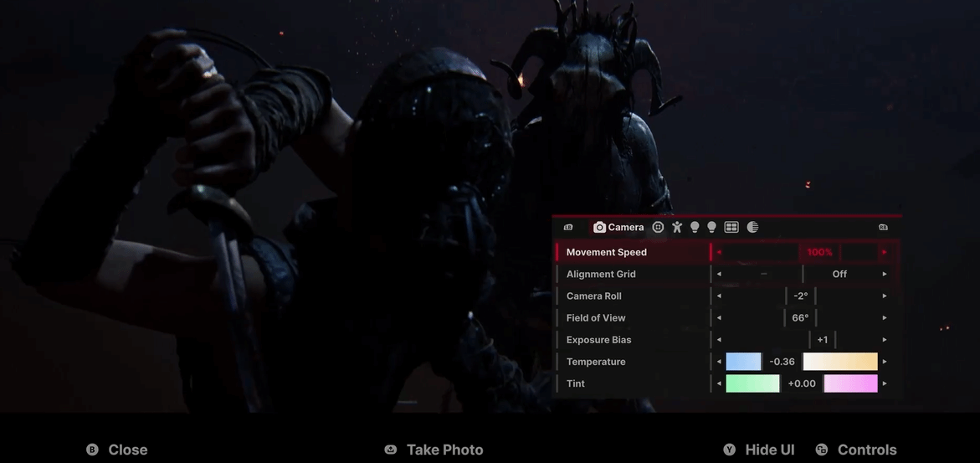Image resolution: width=980 pixels, height=463 pixels.
Task: Select the first light bulb tab
Action: (x=695, y=227)
